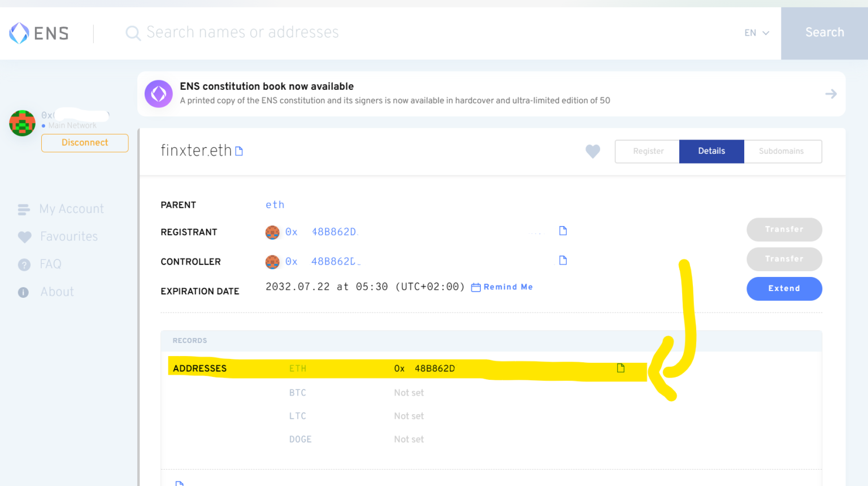Click the Remind Me link
This screenshot has width=868, height=486.
point(508,287)
